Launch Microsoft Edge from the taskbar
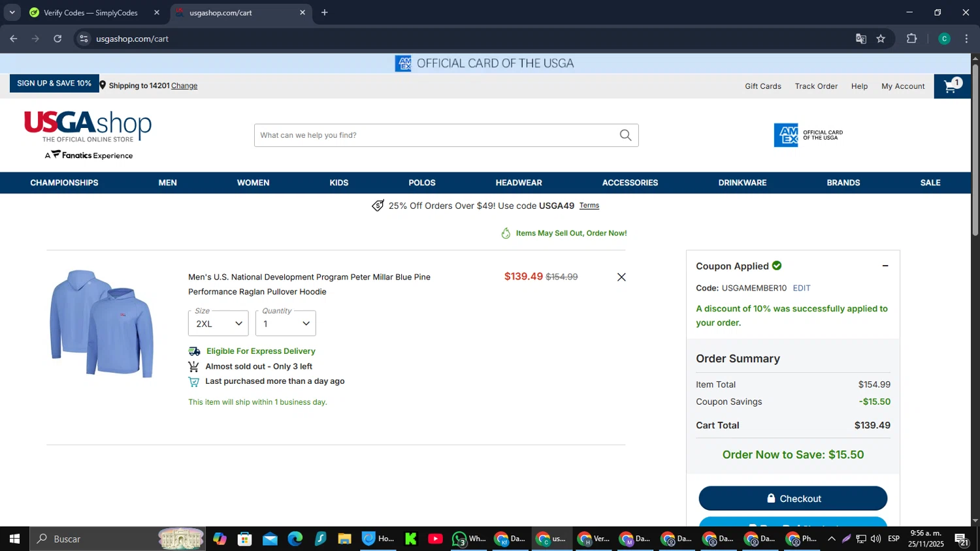980x551 pixels. pos(295,539)
